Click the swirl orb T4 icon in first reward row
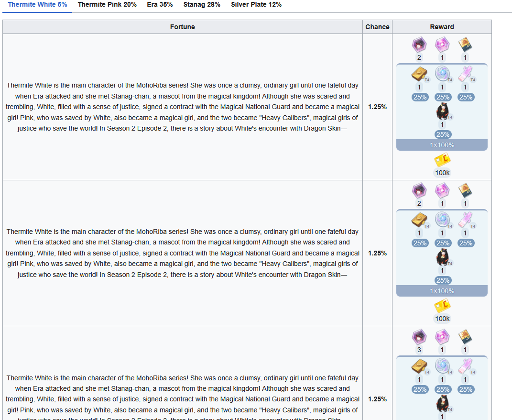 pos(442,74)
